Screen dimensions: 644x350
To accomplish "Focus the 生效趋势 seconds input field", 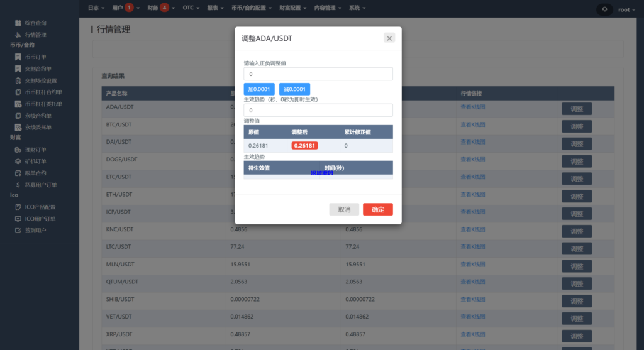I will 318,110.
